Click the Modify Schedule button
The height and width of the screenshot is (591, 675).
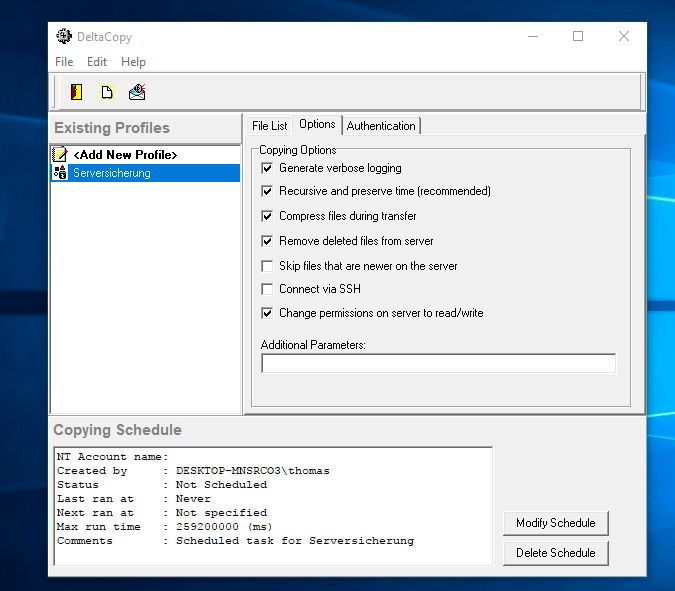[x=555, y=523]
